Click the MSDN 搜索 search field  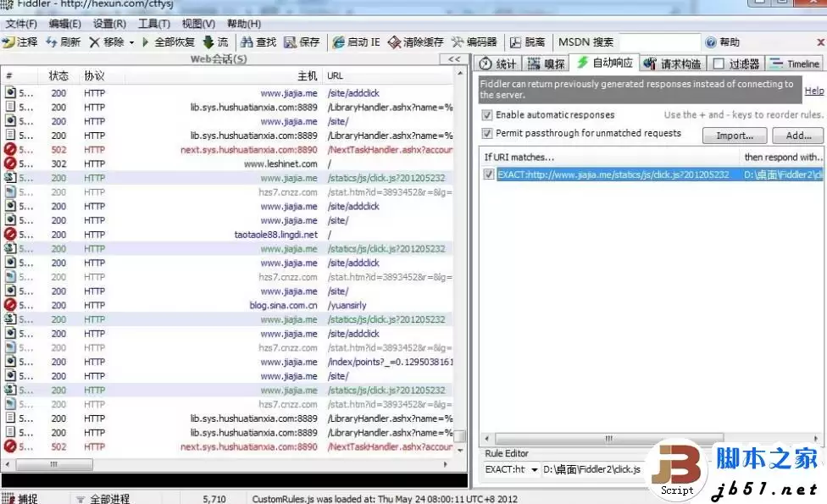point(659,42)
